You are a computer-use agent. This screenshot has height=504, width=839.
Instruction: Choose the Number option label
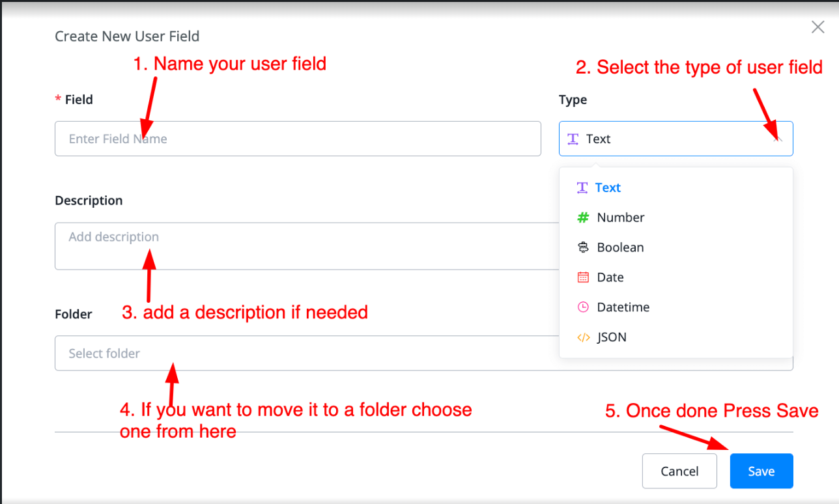(x=621, y=217)
